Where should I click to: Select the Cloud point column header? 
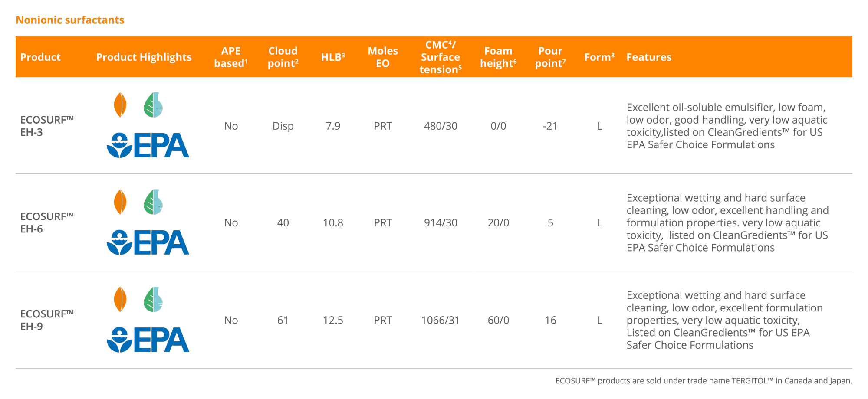click(x=283, y=57)
